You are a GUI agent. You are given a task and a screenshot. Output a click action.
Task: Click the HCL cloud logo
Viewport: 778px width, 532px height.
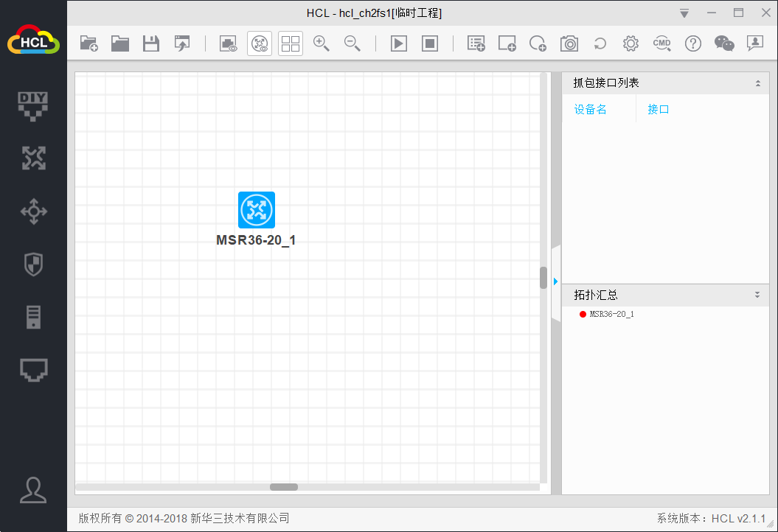(x=33, y=40)
